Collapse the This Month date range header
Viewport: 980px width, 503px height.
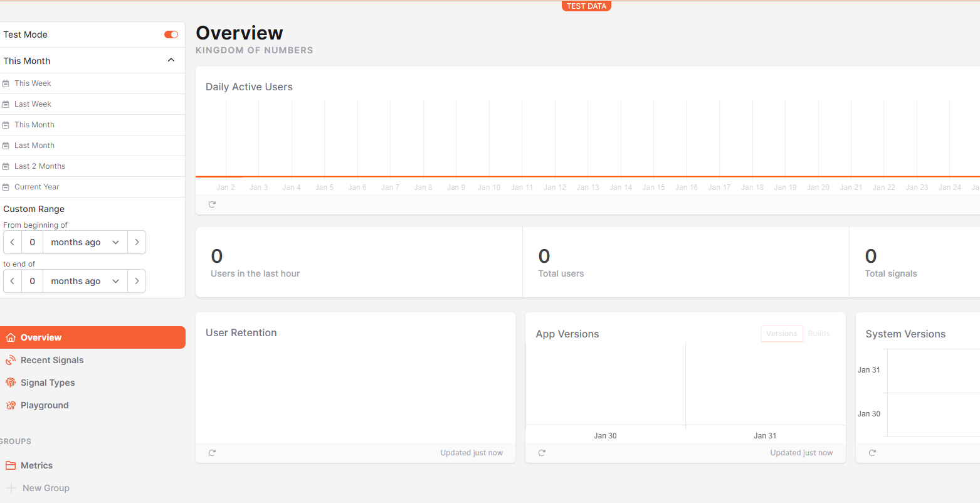[x=92, y=61]
